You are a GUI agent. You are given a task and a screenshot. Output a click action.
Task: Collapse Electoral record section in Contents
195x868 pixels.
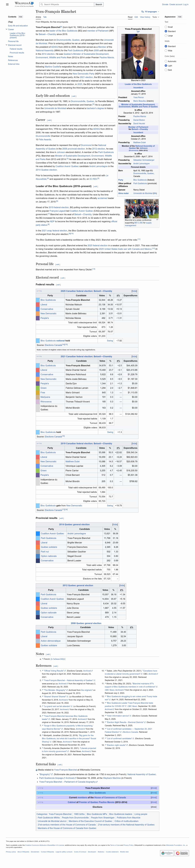tap(6, 45)
